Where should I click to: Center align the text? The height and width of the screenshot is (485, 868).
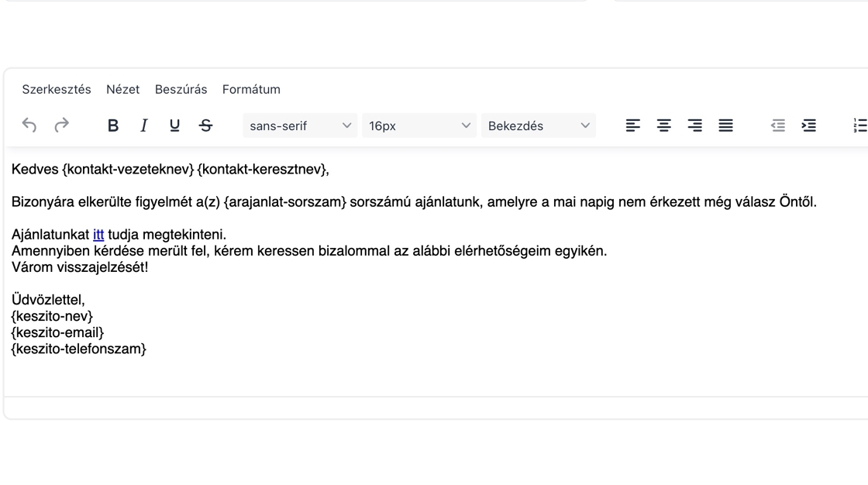(664, 126)
